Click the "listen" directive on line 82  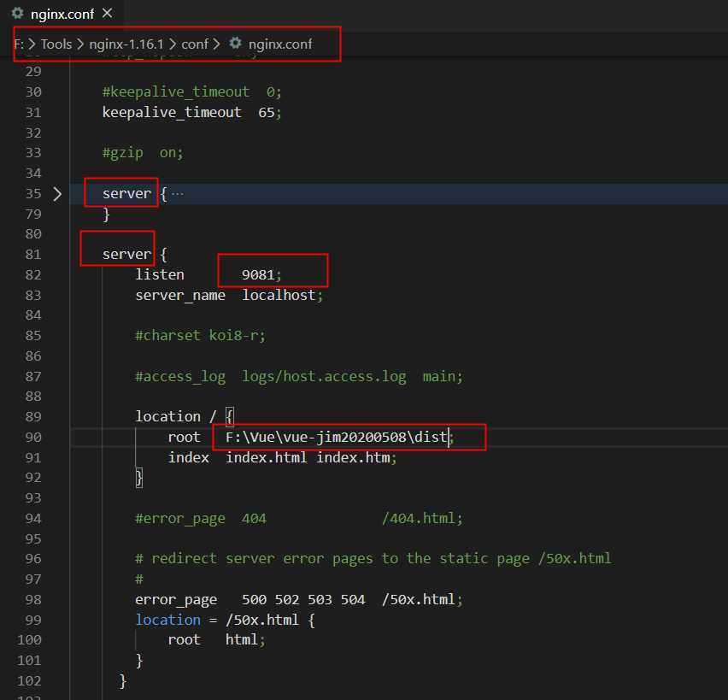coord(160,274)
